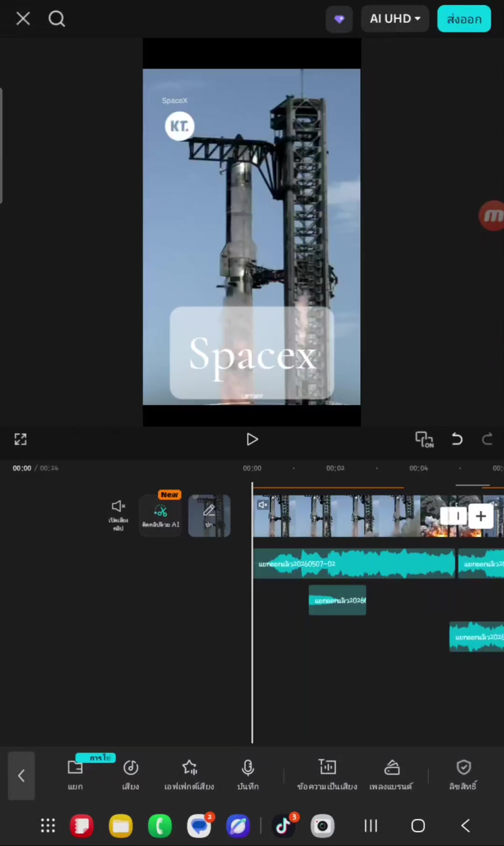
Task: Open ลิขสิทธิ์ copyright check
Action: click(x=463, y=775)
